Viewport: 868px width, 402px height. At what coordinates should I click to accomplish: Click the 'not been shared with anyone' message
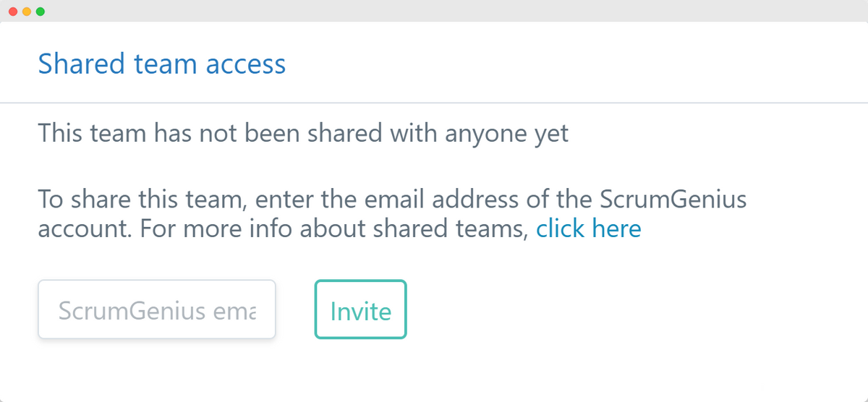click(303, 134)
